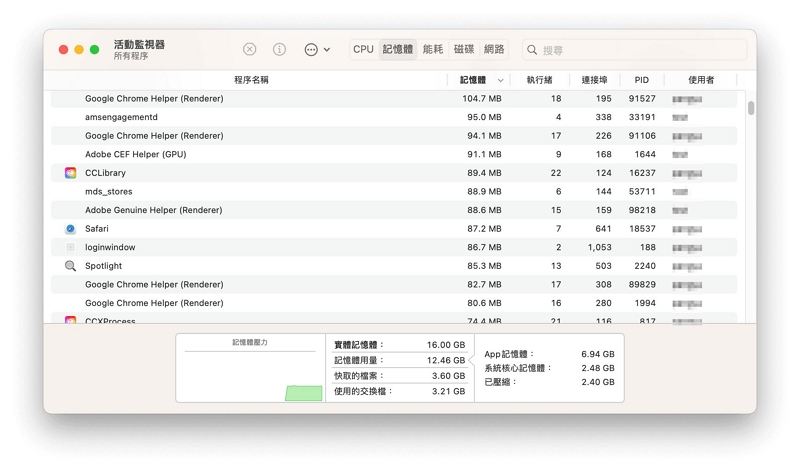Switch to the CPU tab
Screen dimensions: 800x471
point(363,49)
